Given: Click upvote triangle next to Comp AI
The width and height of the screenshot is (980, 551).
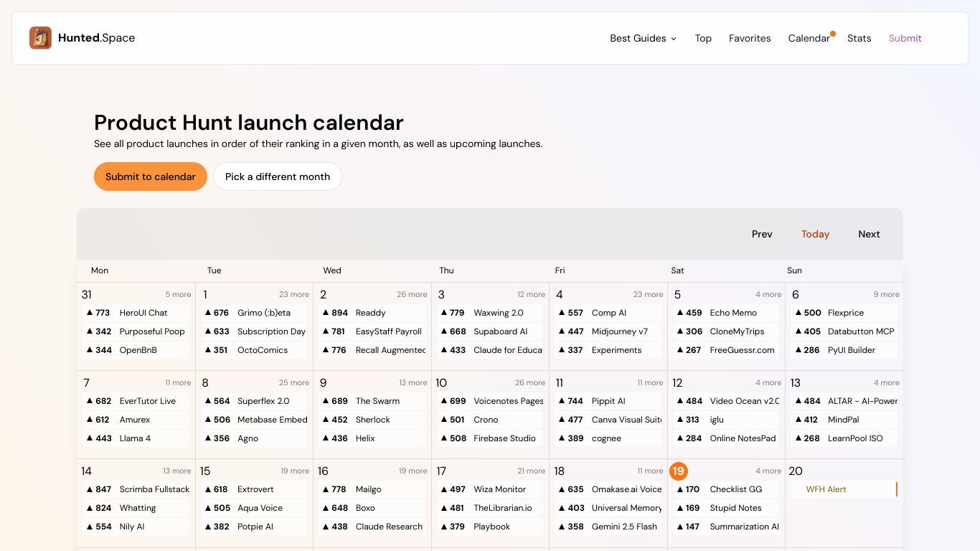Looking at the screenshot, I should (x=562, y=313).
